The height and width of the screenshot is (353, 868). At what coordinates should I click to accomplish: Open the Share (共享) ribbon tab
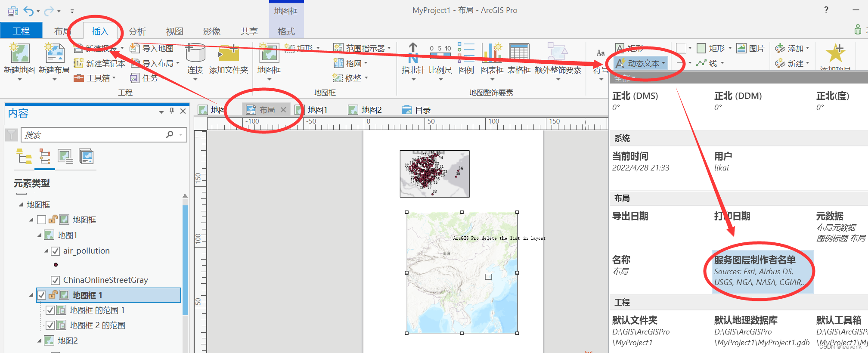[249, 31]
